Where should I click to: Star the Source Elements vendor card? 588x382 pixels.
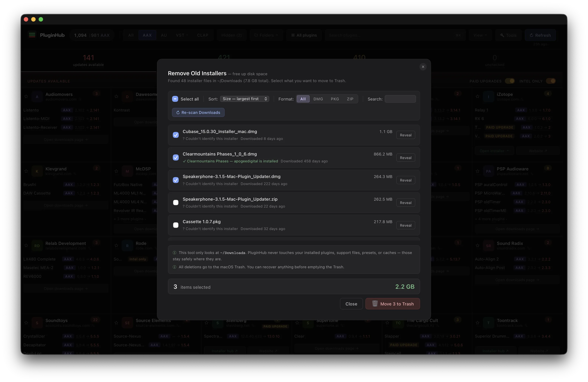coord(116,323)
